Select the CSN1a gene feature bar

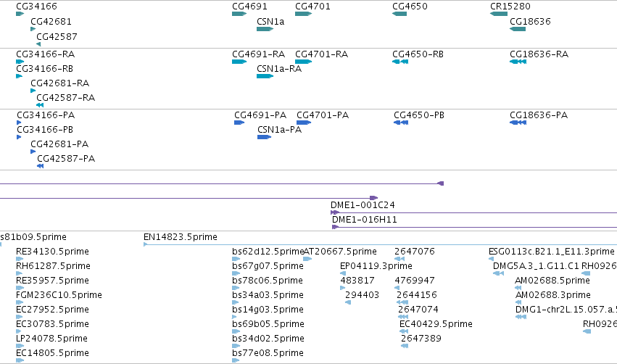(x=265, y=29)
